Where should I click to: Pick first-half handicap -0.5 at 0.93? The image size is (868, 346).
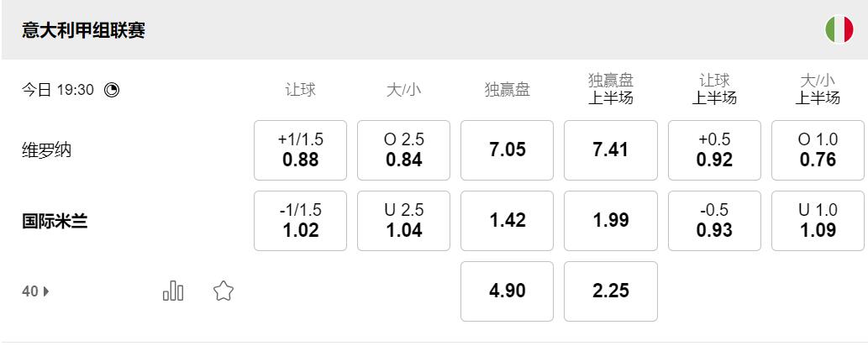tap(714, 221)
